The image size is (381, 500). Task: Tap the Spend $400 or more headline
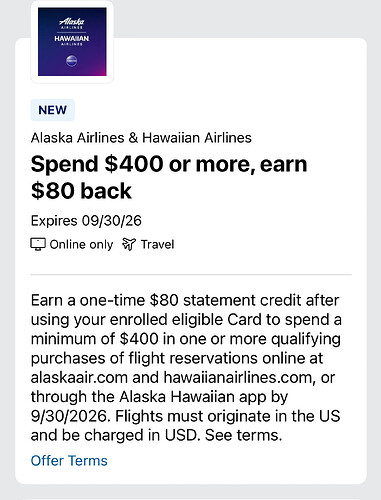point(169,177)
